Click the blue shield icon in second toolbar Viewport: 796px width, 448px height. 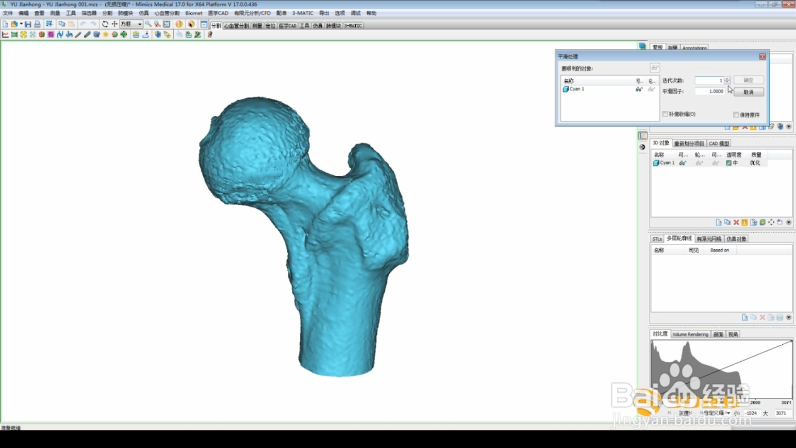(157, 35)
